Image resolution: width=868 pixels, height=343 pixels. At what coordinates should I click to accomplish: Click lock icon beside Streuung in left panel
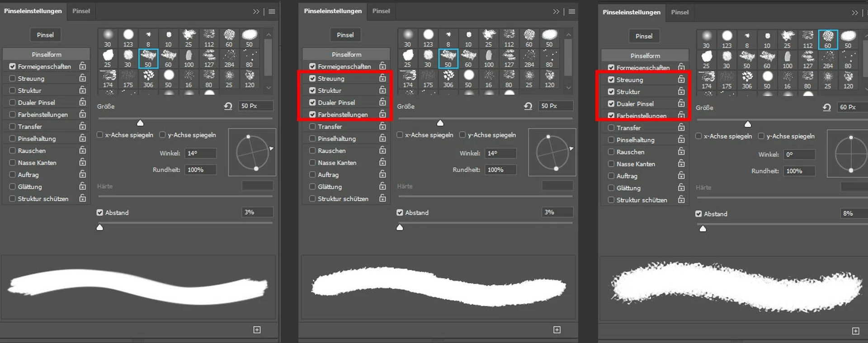[83, 78]
